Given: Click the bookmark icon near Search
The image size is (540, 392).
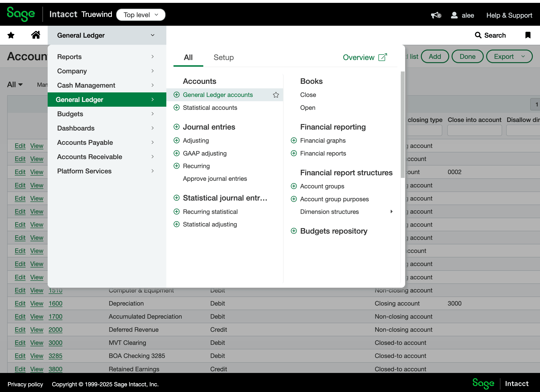Looking at the screenshot, I should pyautogui.click(x=528, y=35).
